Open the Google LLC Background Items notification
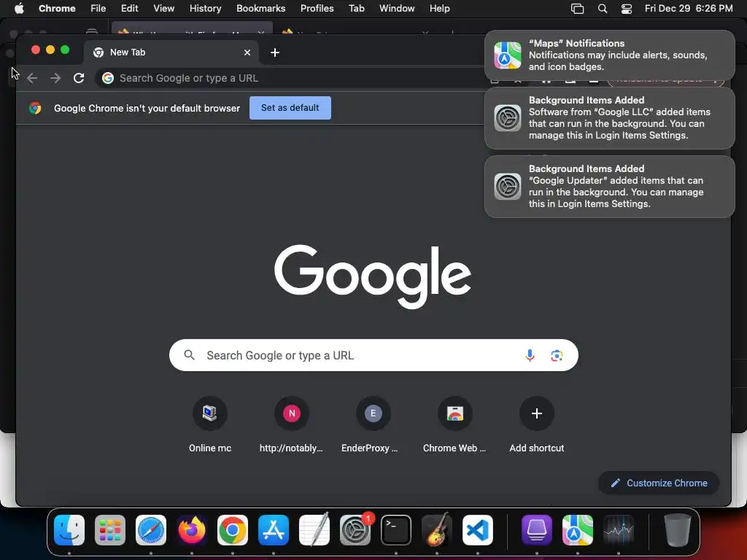747x560 pixels. 610,118
